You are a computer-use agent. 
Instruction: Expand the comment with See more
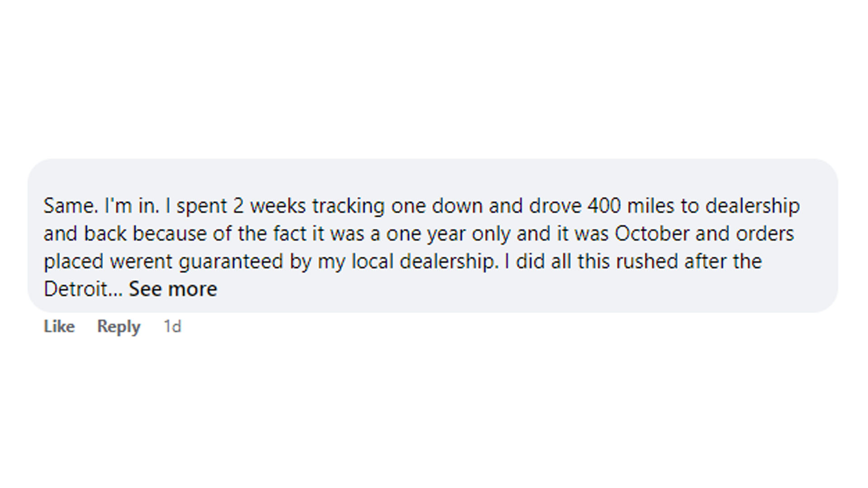click(x=173, y=289)
